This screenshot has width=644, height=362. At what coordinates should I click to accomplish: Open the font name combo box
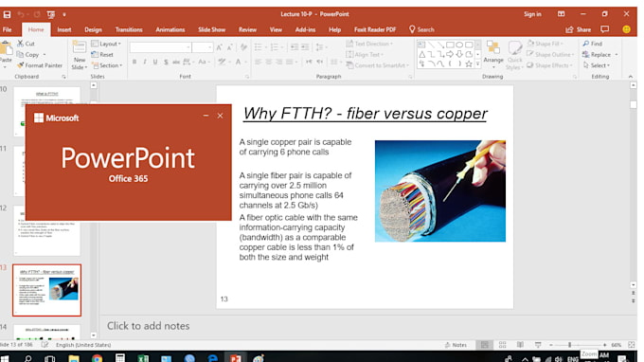tap(160, 47)
